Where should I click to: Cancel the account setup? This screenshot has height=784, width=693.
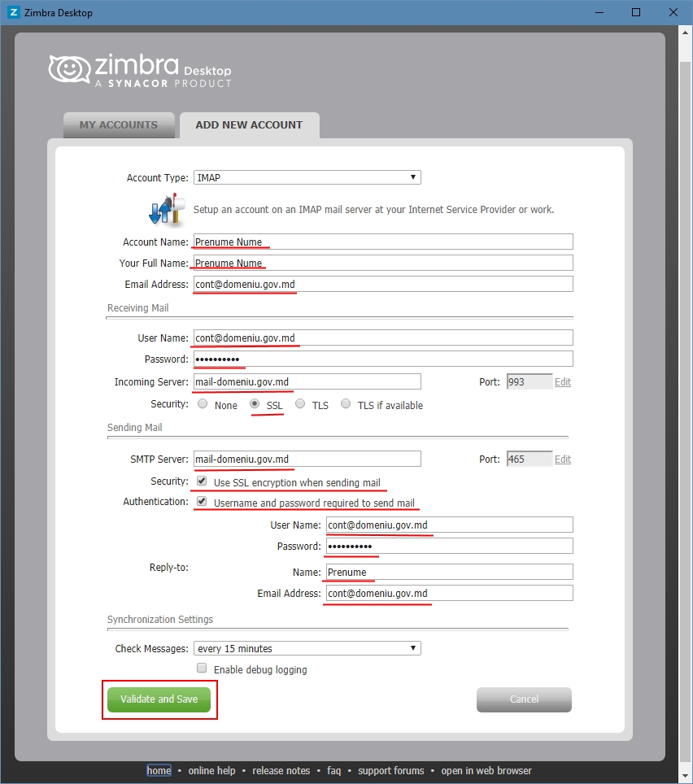(x=524, y=699)
